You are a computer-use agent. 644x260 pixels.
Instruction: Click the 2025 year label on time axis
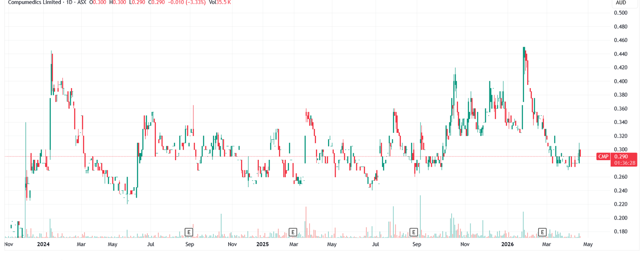click(x=262, y=244)
